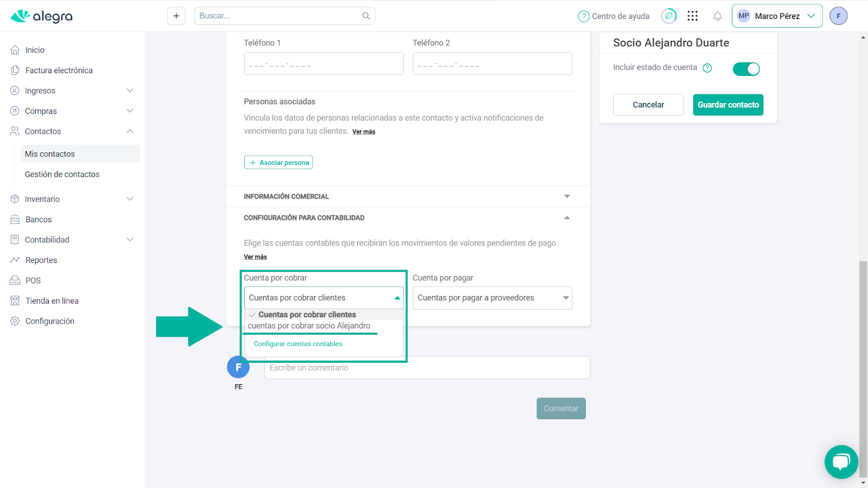Open Configuración in the sidebar
This screenshot has width=868, height=488.
click(50, 321)
